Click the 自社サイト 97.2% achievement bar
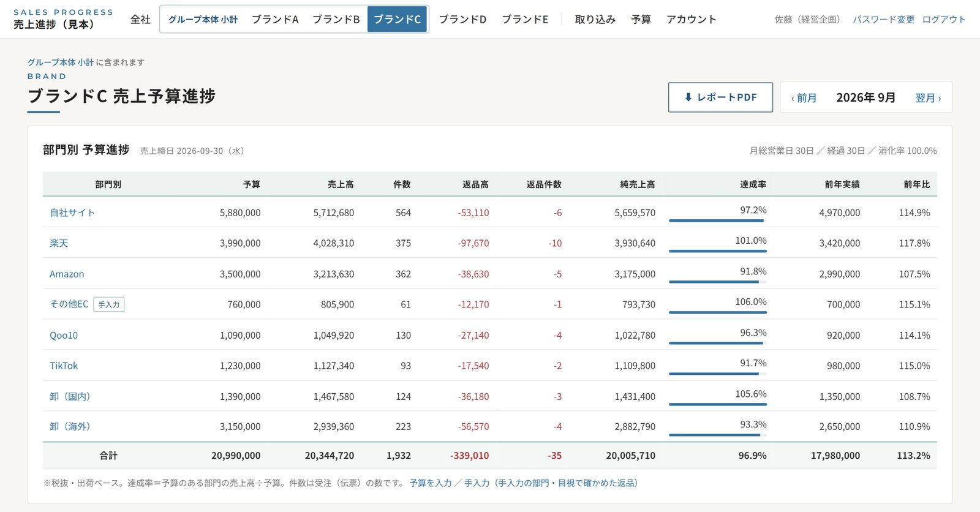980x512 pixels. pyautogui.click(x=718, y=220)
